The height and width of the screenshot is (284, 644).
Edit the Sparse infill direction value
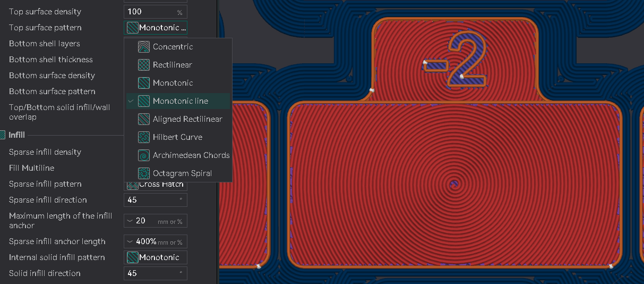[156, 200]
